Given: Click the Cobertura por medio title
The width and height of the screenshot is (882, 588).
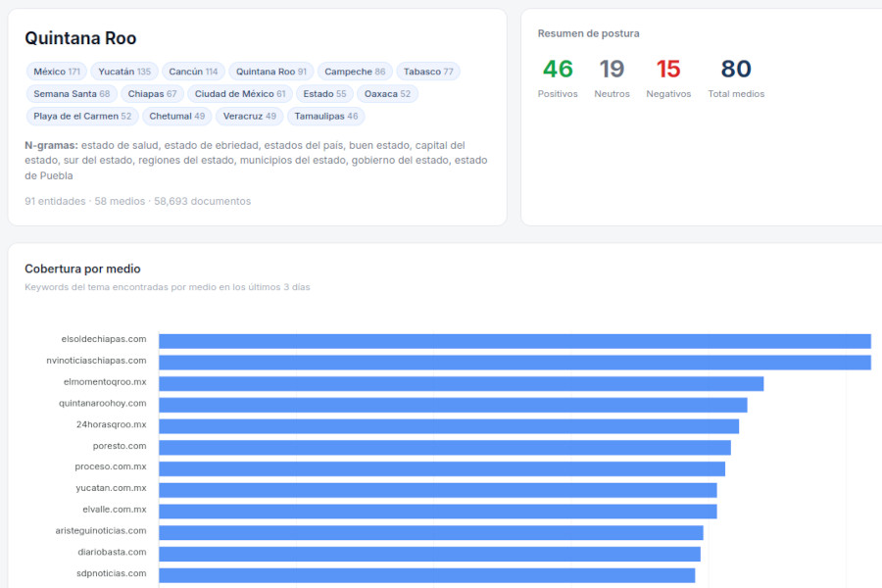Looking at the screenshot, I should tap(82, 269).
